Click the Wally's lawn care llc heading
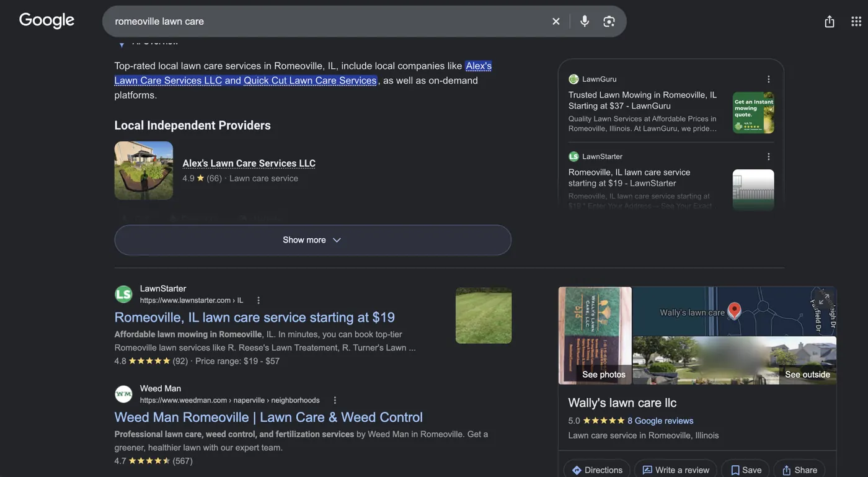868x477 pixels. pyautogui.click(x=622, y=403)
